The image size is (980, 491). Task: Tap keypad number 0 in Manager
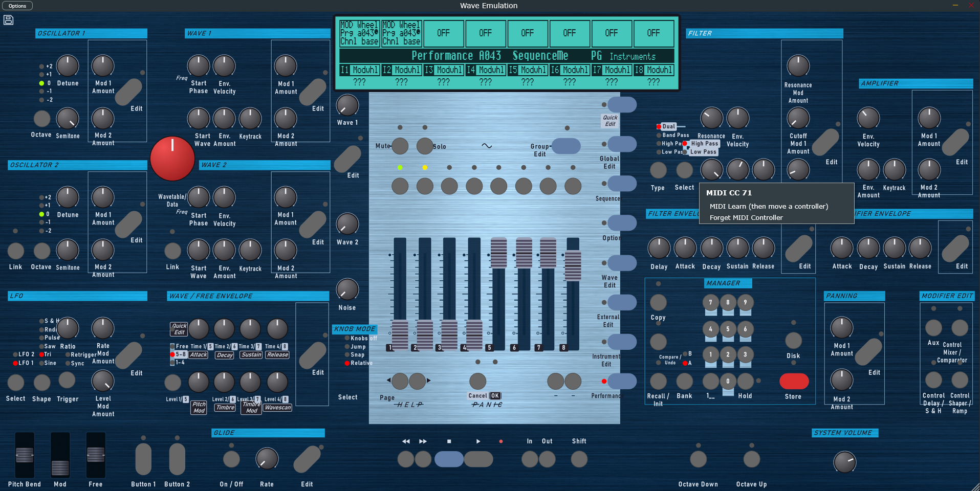728,381
